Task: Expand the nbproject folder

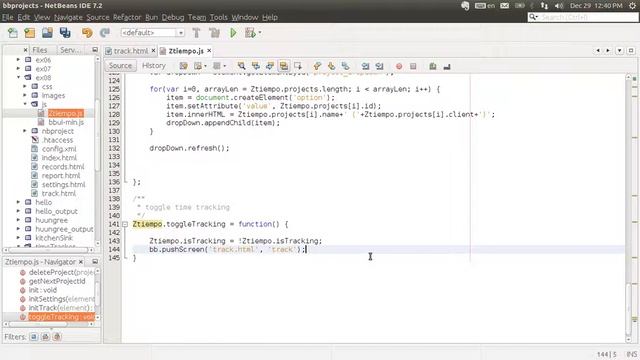Action: point(24,131)
